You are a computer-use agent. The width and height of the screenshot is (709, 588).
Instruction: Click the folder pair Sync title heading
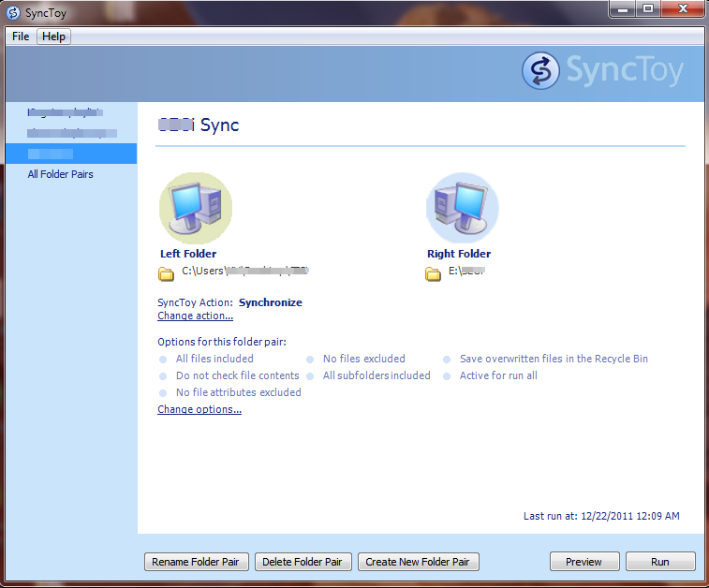pos(199,125)
